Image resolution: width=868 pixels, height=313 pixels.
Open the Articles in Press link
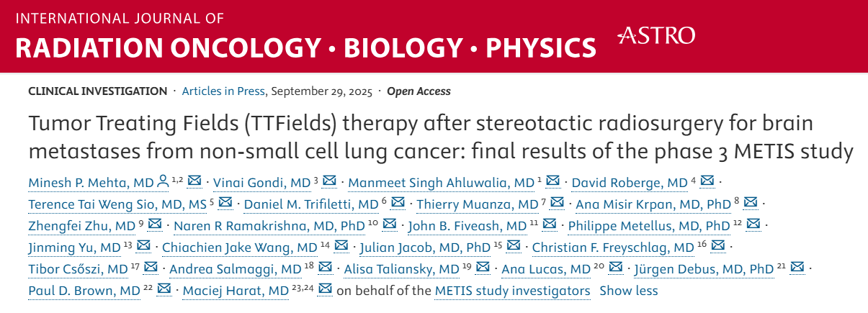point(224,91)
